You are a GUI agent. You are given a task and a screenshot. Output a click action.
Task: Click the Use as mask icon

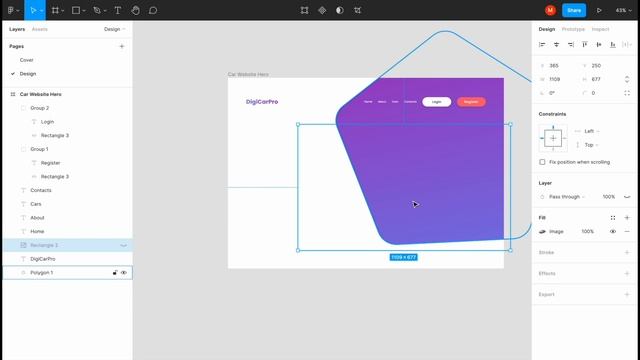pos(340,10)
